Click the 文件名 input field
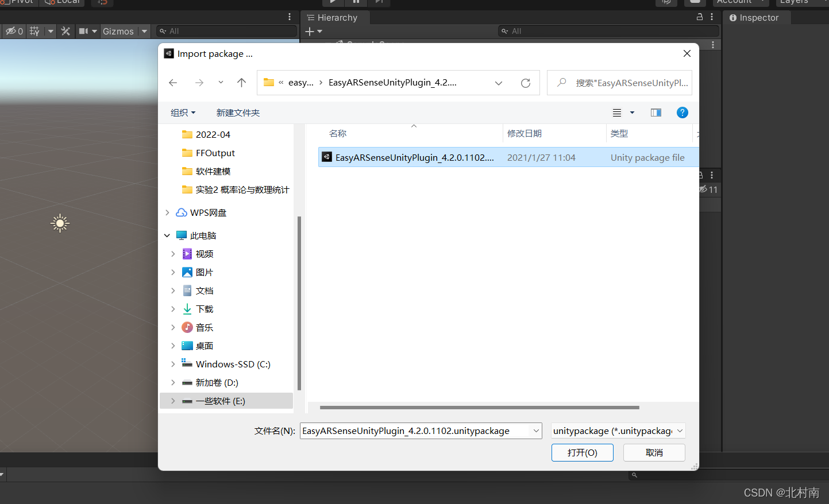The width and height of the screenshot is (829, 504). (415, 431)
